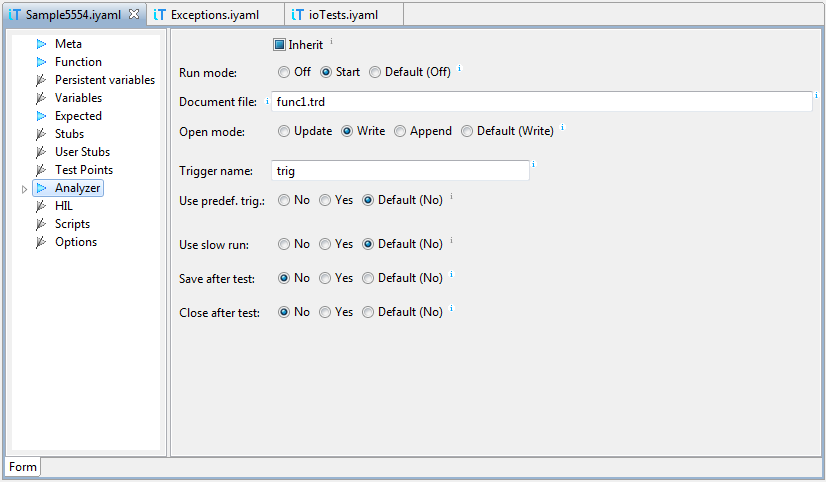Screen dimensions: 826x482
Task: Expand the Analyzer tree node
Action: 24,189
